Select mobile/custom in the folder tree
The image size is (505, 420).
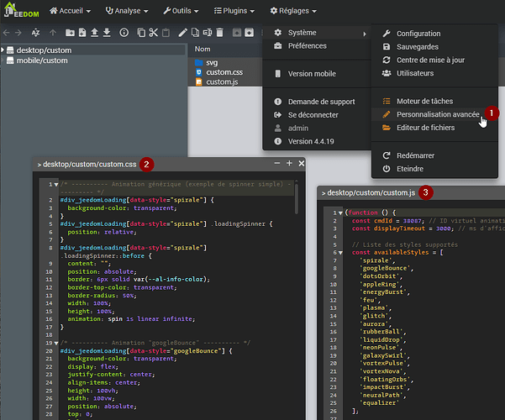click(42, 60)
